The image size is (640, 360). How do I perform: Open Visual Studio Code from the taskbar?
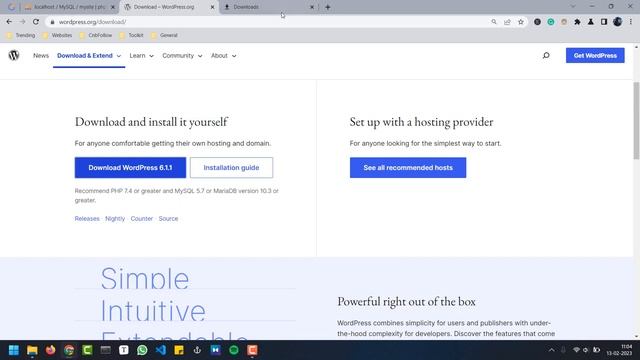[161, 350]
